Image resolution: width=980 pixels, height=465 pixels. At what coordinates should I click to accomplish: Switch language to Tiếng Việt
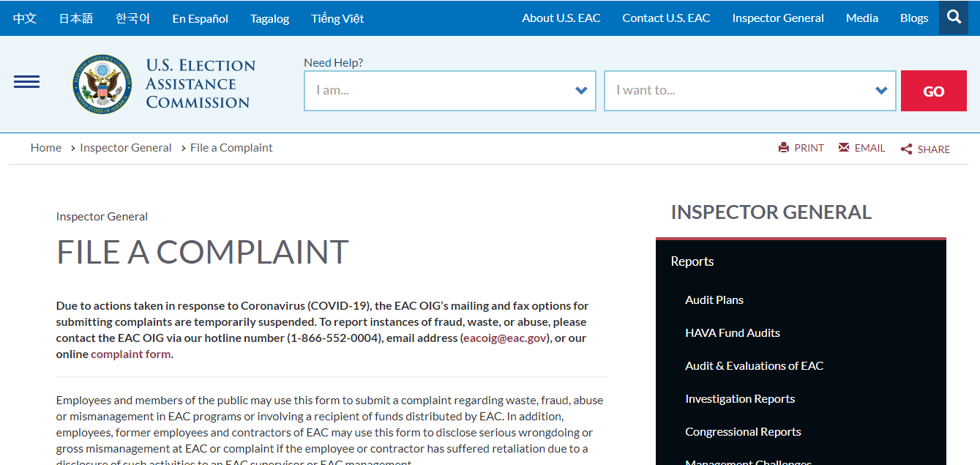(x=337, y=18)
